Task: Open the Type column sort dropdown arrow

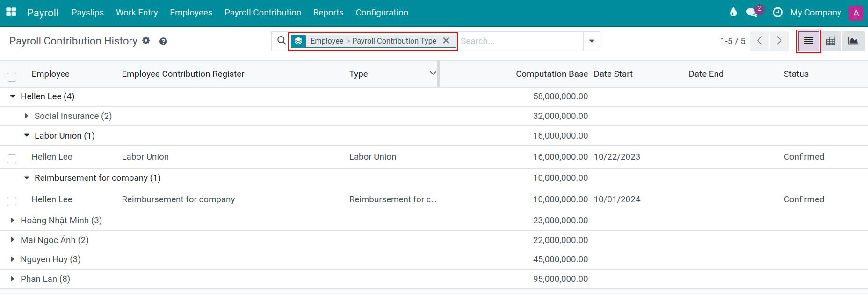Action: 433,73
